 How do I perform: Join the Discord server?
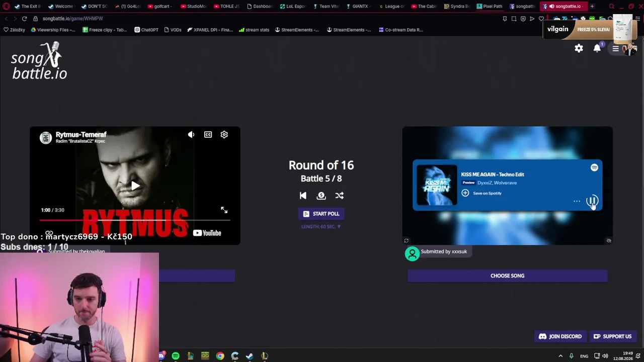coord(560,336)
